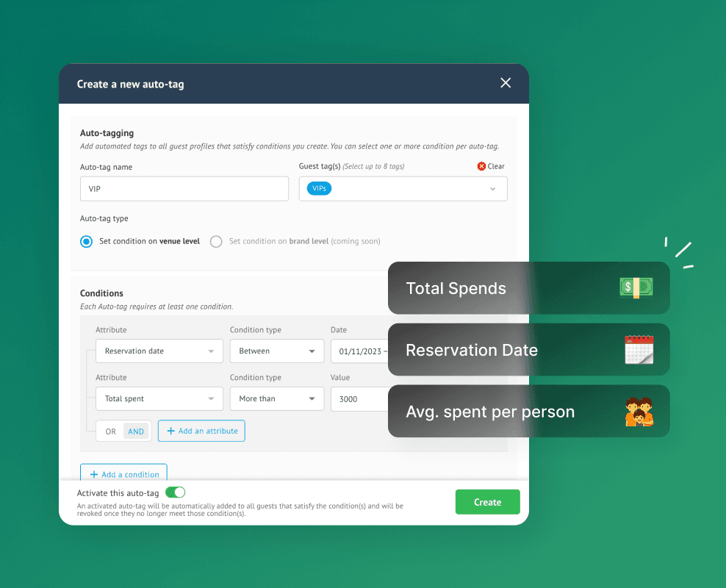Click the Total Spends card
The image size is (726, 588).
pyautogui.click(x=529, y=288)
